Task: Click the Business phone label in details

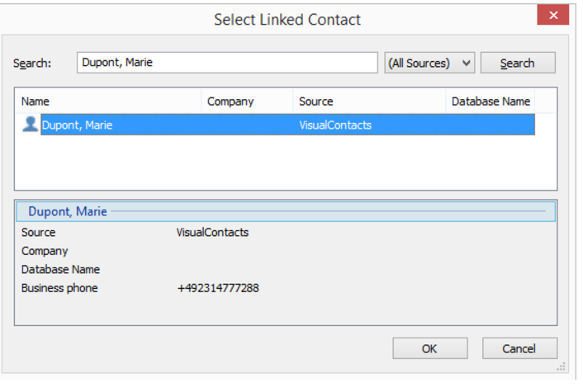Action: (59, 288)
